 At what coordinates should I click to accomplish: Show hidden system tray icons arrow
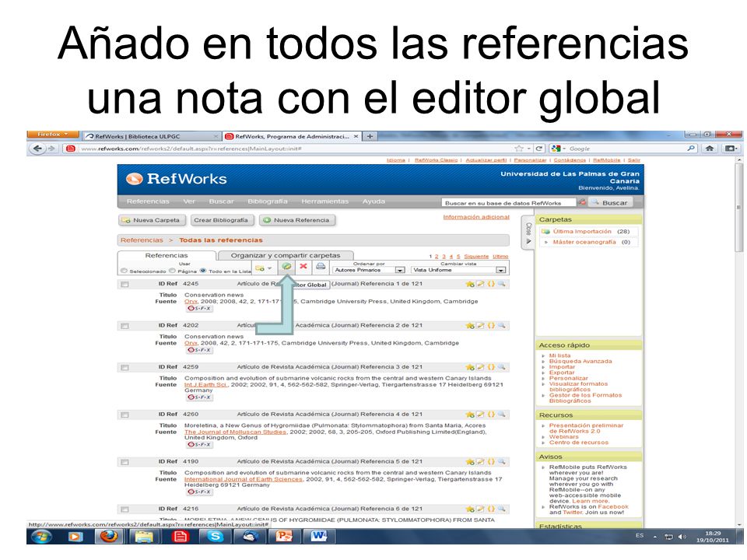click(x=655, y=537)
